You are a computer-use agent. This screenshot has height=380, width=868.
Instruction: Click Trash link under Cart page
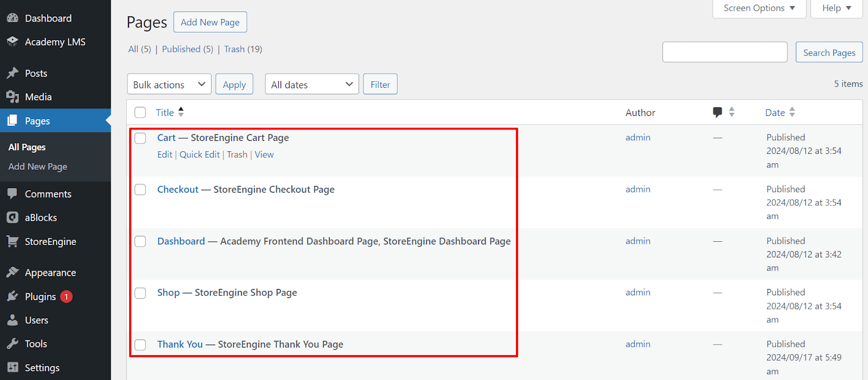[x=237, y=154]
